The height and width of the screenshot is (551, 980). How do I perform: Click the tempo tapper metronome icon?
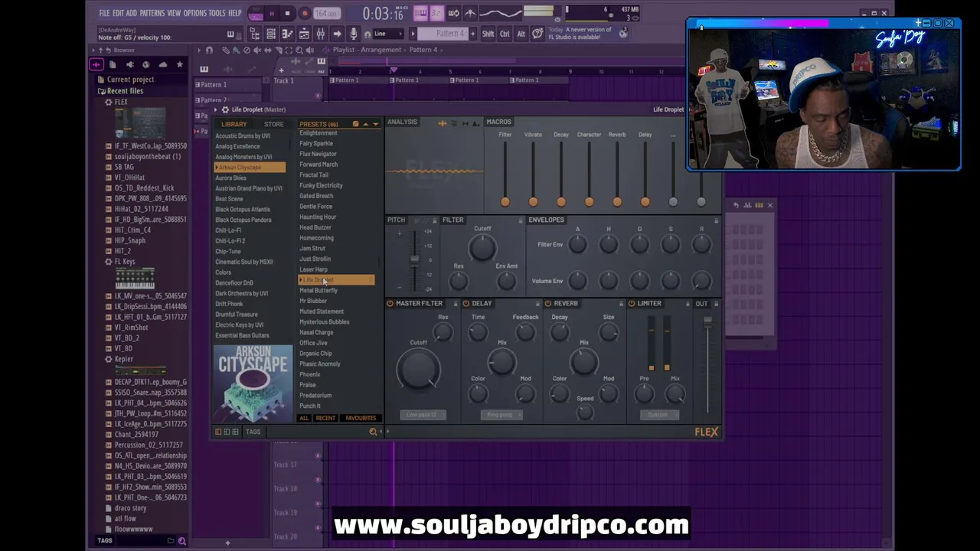tap(469, 13)
